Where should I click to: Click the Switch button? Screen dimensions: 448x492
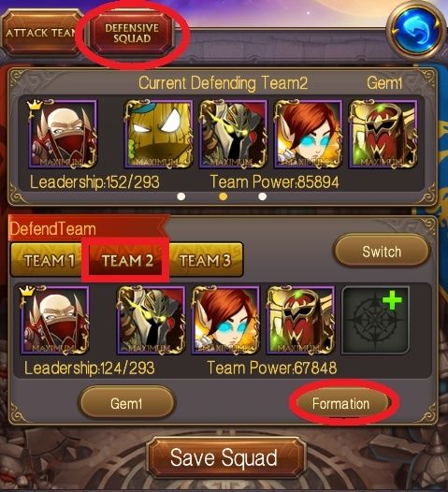[x=382, y=252]
